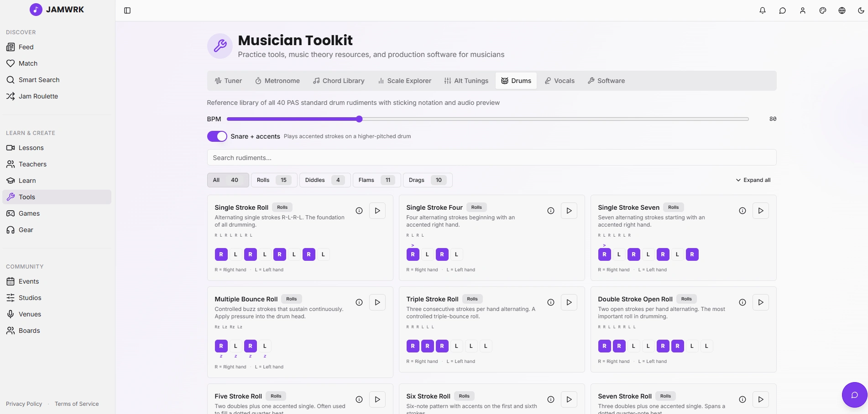Select Tools in sidebar
Screen dimensions: 868x414
pyautogui.click(x=57, y=197)
